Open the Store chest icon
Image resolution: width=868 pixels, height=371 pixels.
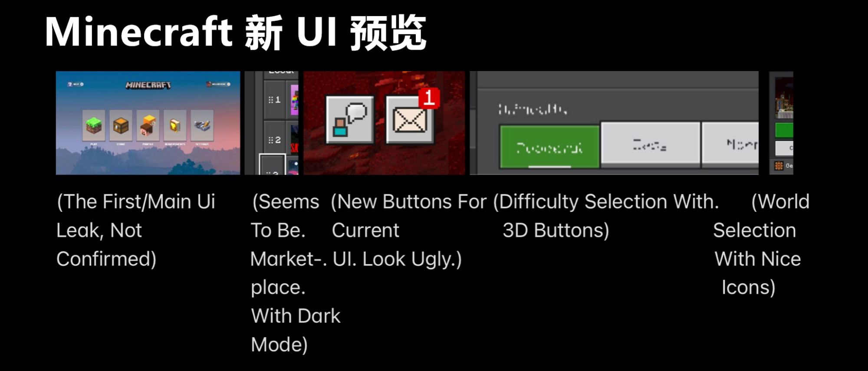pyautogui.click(x=121, y=125)
